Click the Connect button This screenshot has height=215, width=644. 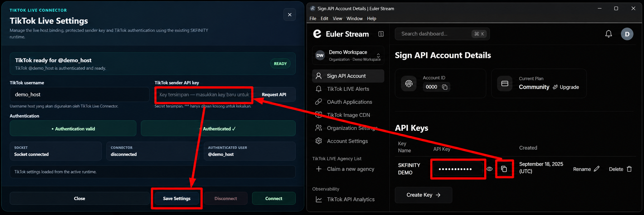pos(274,198)
